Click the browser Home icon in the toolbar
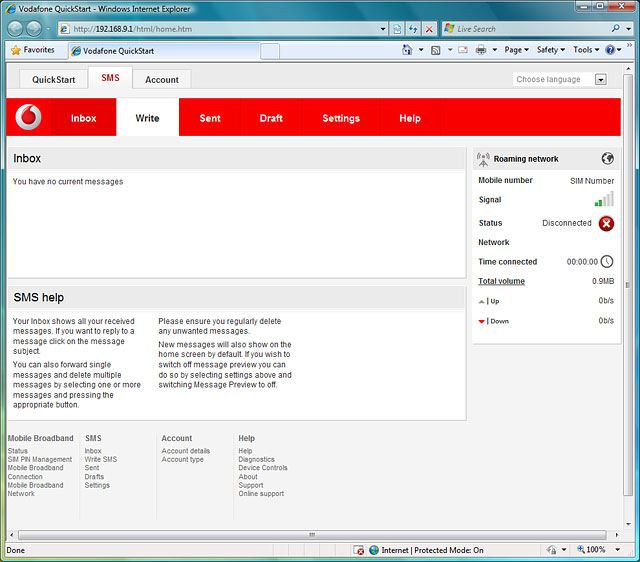Screen dimensions: 640x562 tap(408, 50)
